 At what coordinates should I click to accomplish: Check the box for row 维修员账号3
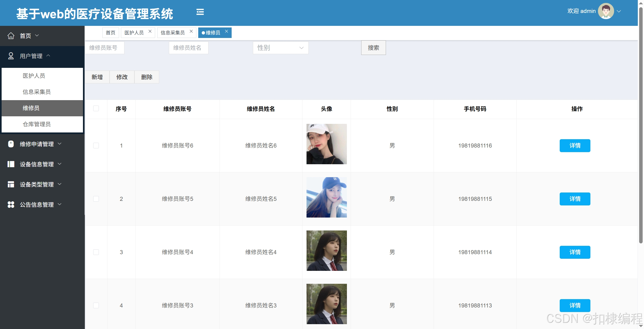pyautogui.click(x=96, y=306)
